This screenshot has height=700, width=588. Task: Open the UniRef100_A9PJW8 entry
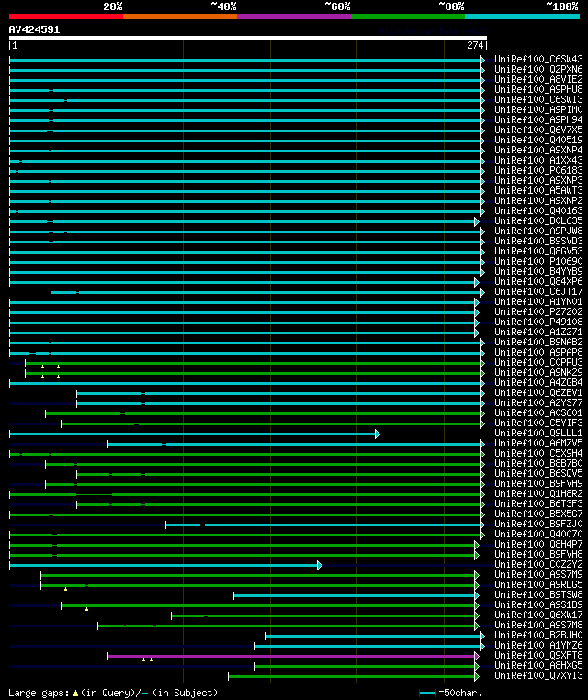click(538, 231)
